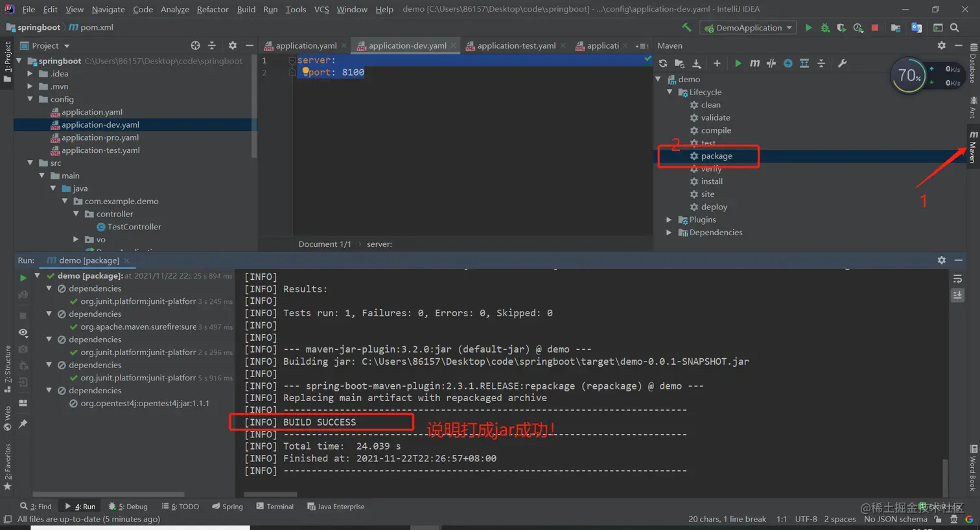Toggle the 1: Project side tool window
The image size is (980, 530).
pyautogui.click(x=7, y=62)
